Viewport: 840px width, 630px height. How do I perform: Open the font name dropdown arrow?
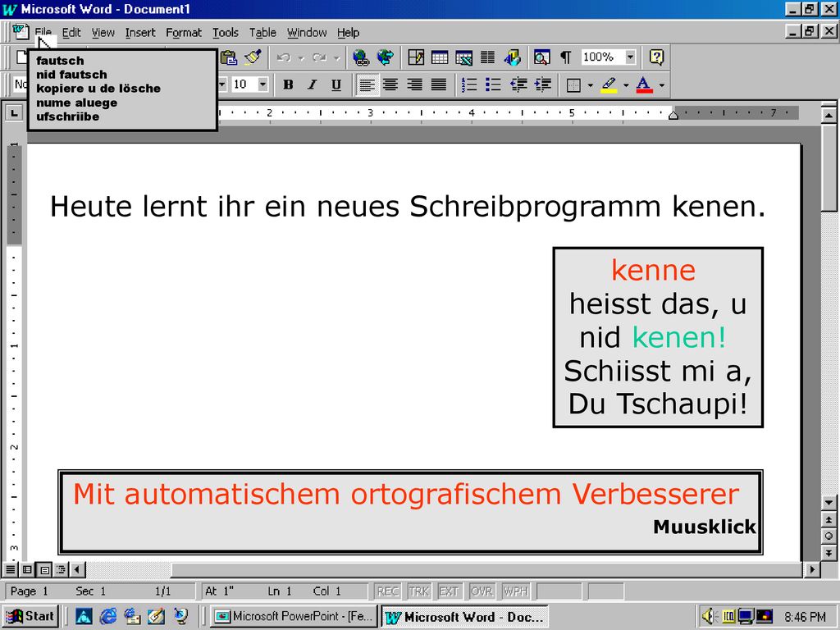(x=221, y=84)
